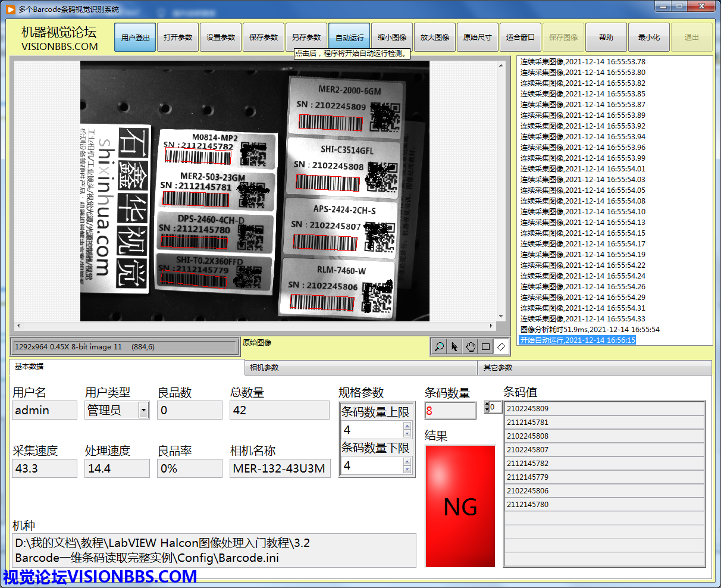The image size is (721, 588).
Task: Decrease 条码数量下限 with down arrow
Action: [x=407, y=469]
